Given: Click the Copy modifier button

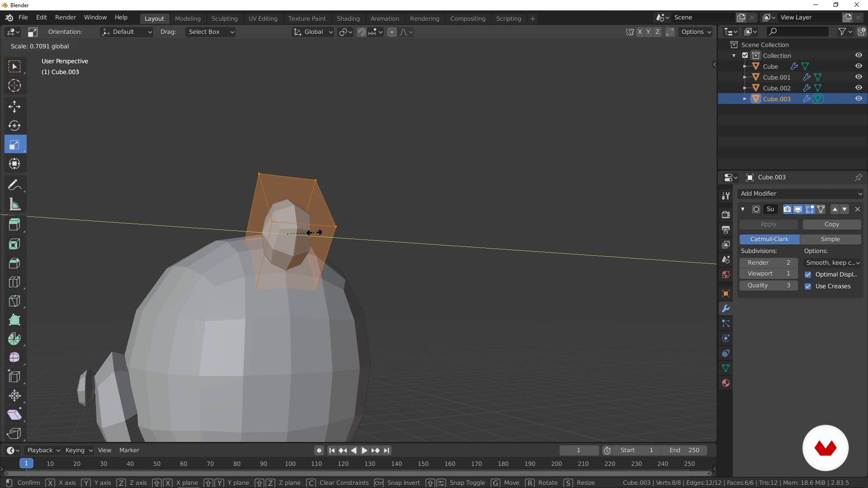Looking at the screenshot, I should pos(831,225).
